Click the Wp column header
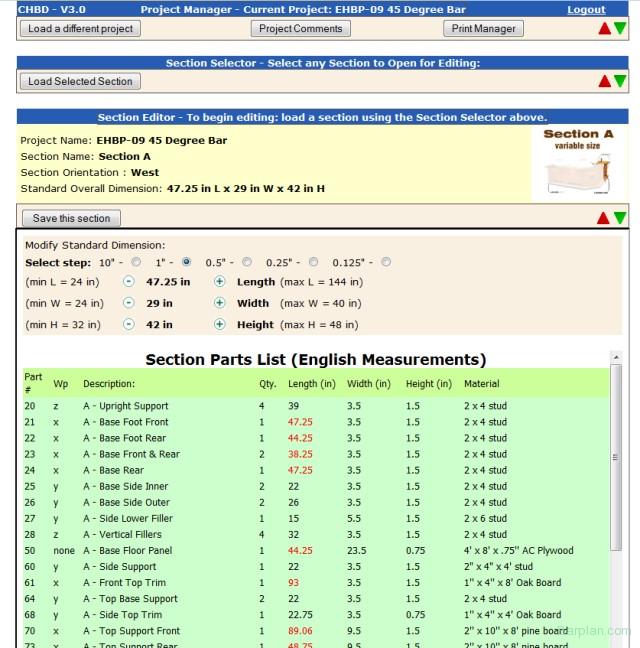 (61, 384)
